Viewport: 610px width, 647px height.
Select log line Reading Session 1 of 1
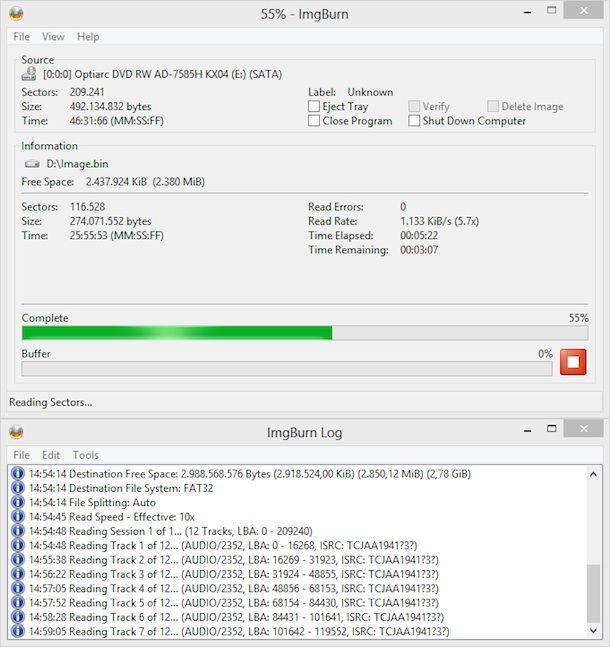[x=170, y=531]
